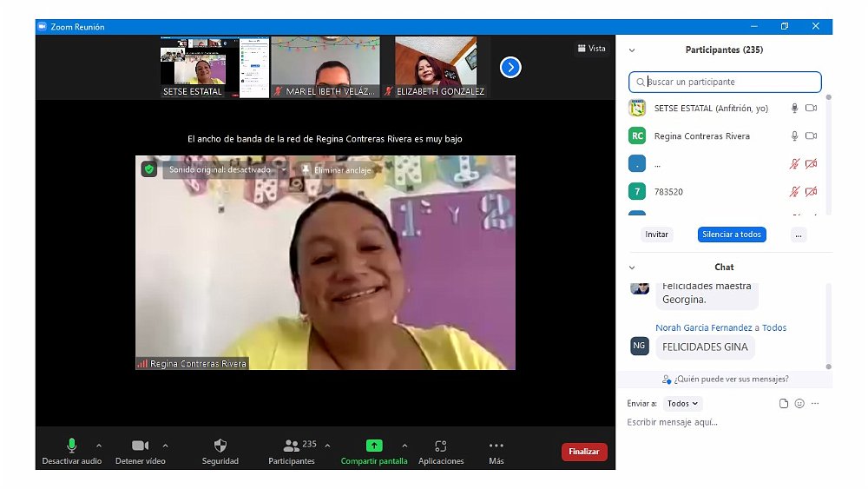Collapse the Participantes panel chevron

(x=632, y=50)
